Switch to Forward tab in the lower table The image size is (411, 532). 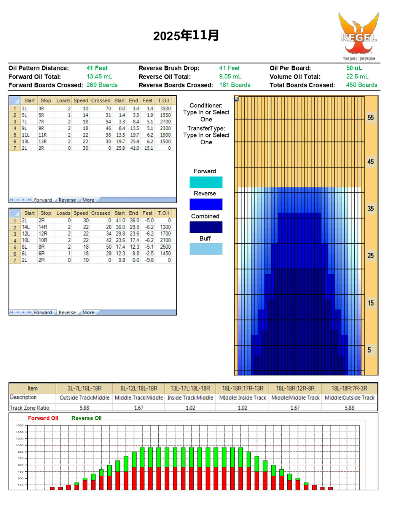click(43, 312)
